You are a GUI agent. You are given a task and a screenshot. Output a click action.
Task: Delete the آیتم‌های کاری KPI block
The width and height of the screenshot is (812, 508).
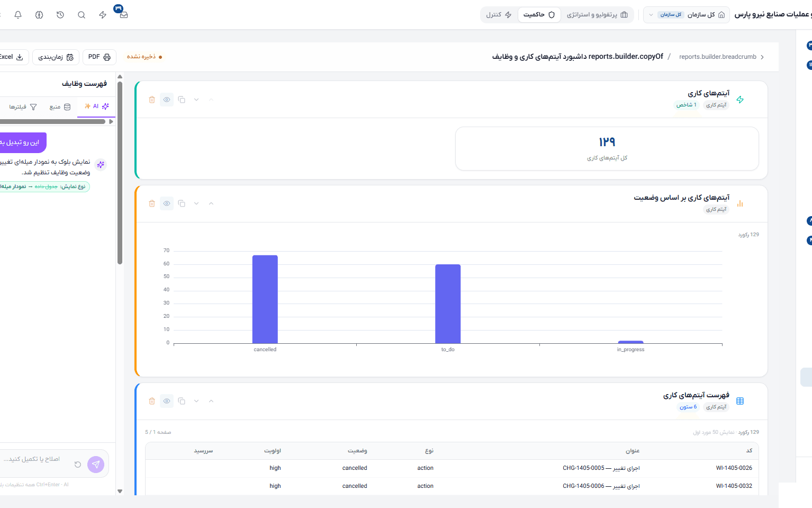152,100
